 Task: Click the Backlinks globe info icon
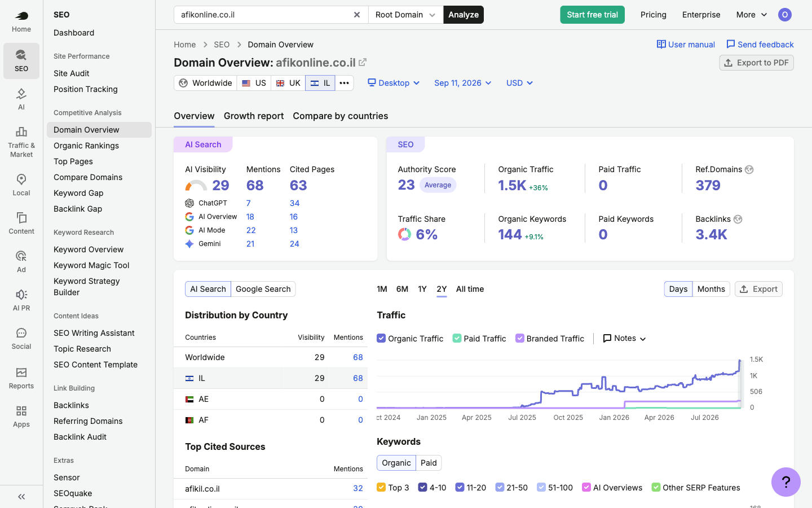tap(738, 219)
